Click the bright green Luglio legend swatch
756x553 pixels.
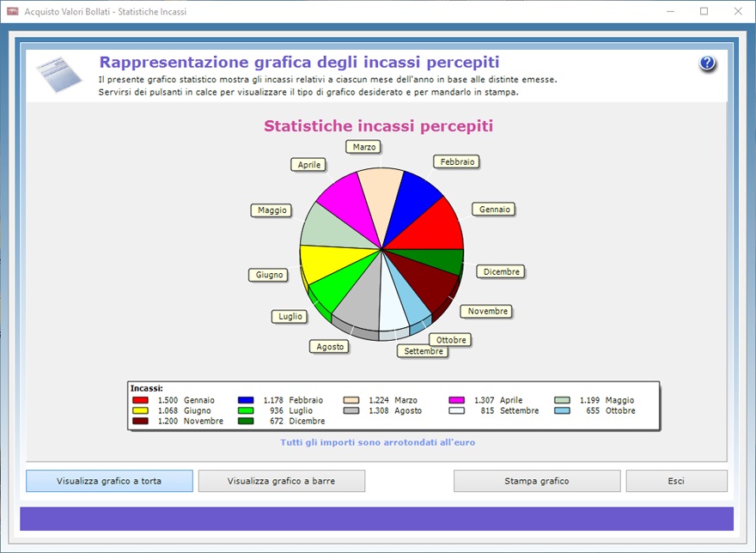click(x=246, y=410)
